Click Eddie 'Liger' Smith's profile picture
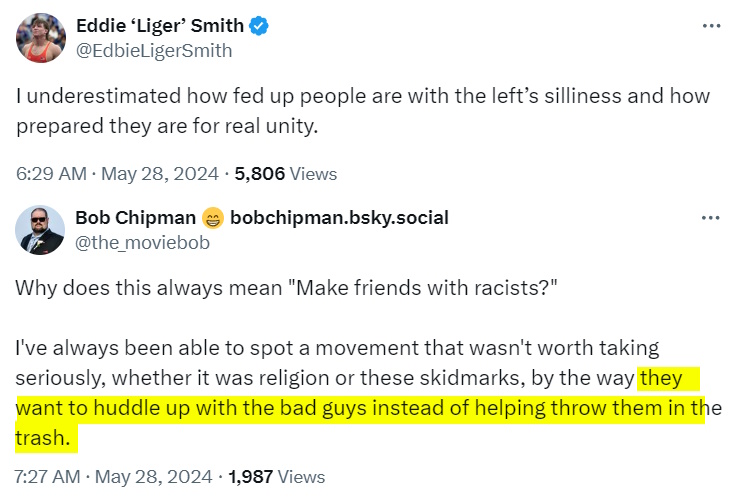Image resolution: width=738 pixels, height=502 pixels. click(x=40, y=38)
